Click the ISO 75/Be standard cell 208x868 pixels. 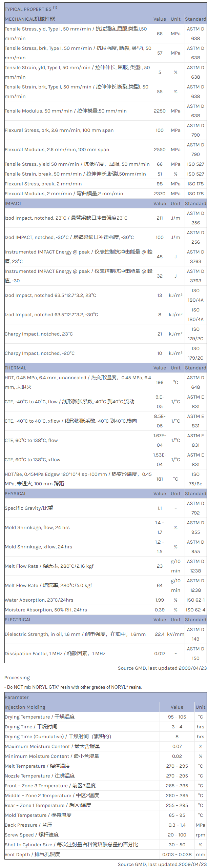[x=195, y=479]
